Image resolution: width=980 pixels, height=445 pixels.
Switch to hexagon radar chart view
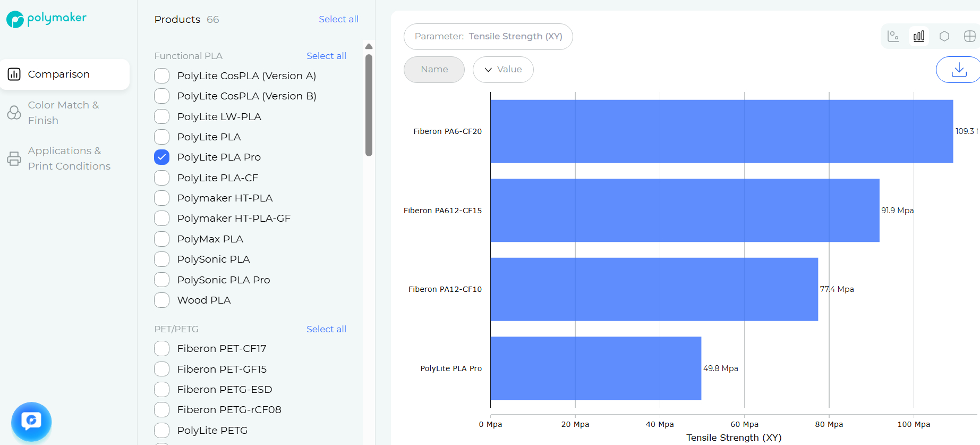coord(944,36)
